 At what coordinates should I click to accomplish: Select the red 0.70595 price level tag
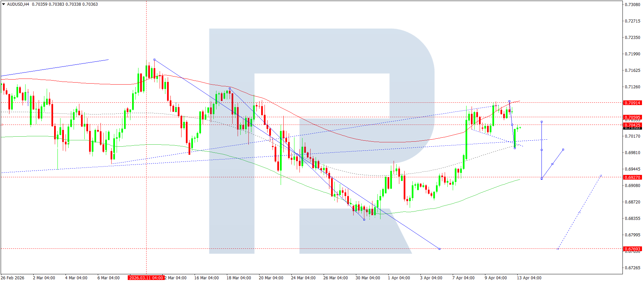[x=632, y=117]
